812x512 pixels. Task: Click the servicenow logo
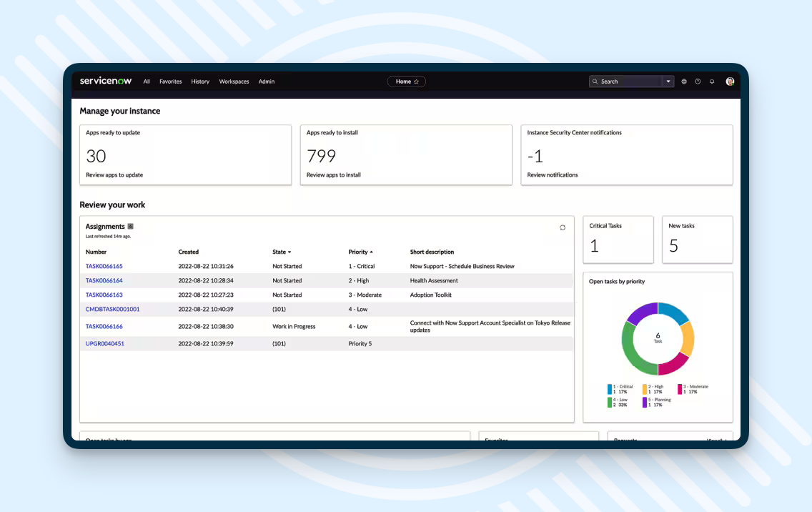(105, 81)
